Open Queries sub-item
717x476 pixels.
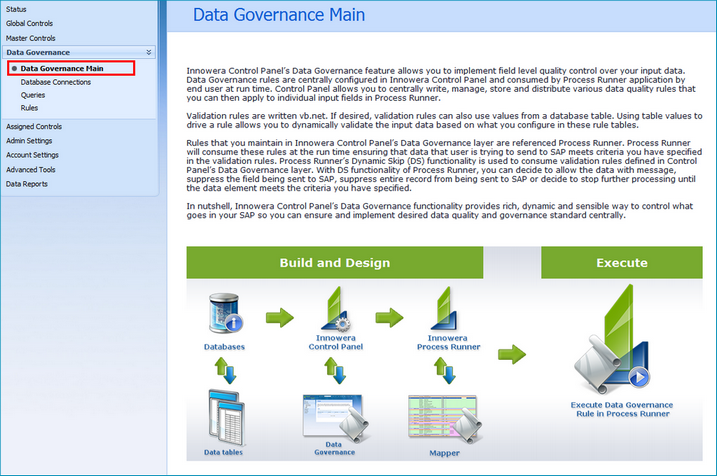click(x=33, y=95)
